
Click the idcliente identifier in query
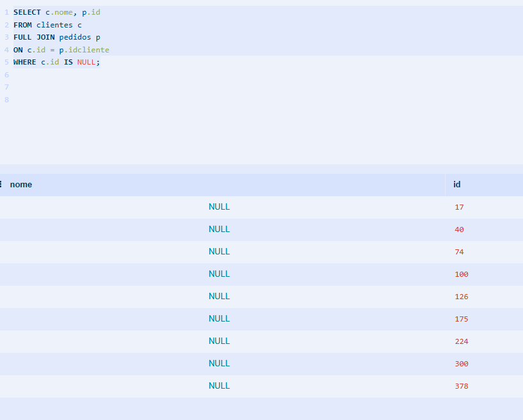(x=89, y=50)
